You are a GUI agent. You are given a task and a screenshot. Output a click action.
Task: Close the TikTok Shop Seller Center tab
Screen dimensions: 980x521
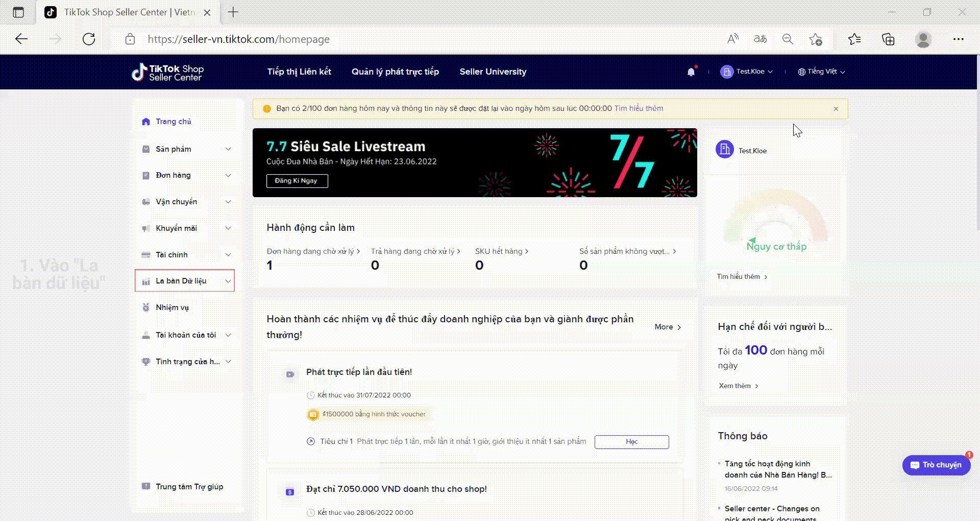[x=207, y=12]
